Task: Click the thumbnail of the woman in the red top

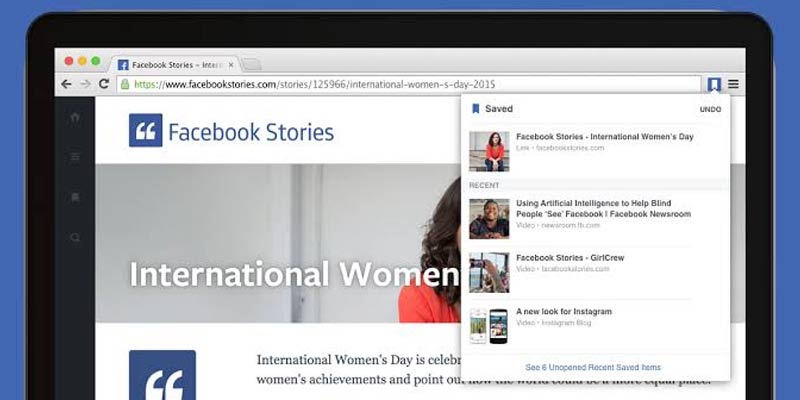Action: (489, 152)
